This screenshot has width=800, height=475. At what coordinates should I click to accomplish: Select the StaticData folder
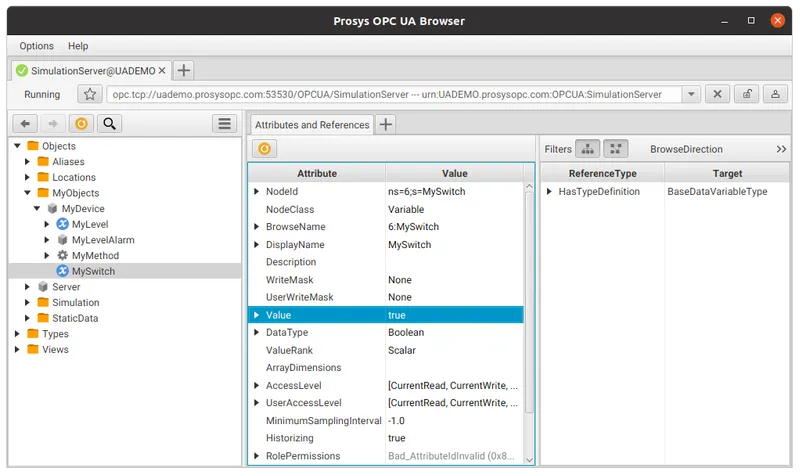(74, 318)
